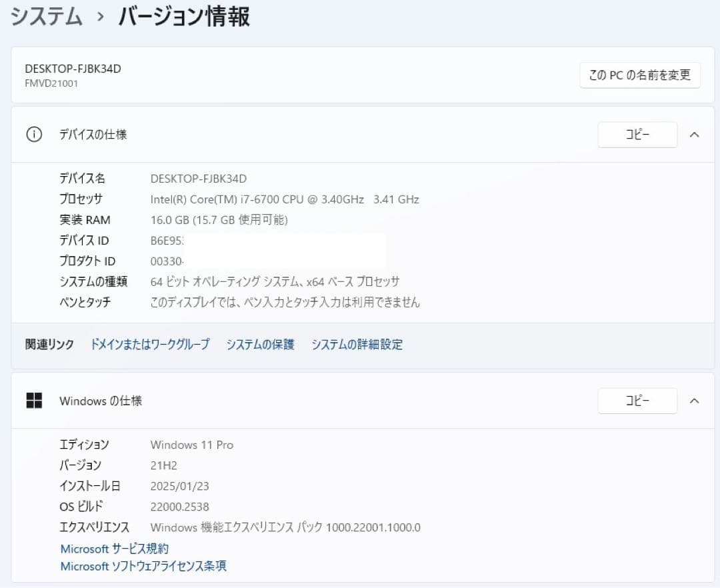Click the DESKTOP-FJBK34D name in top card
The height and width of the screenshot is (588, 720).
[73, 69]
